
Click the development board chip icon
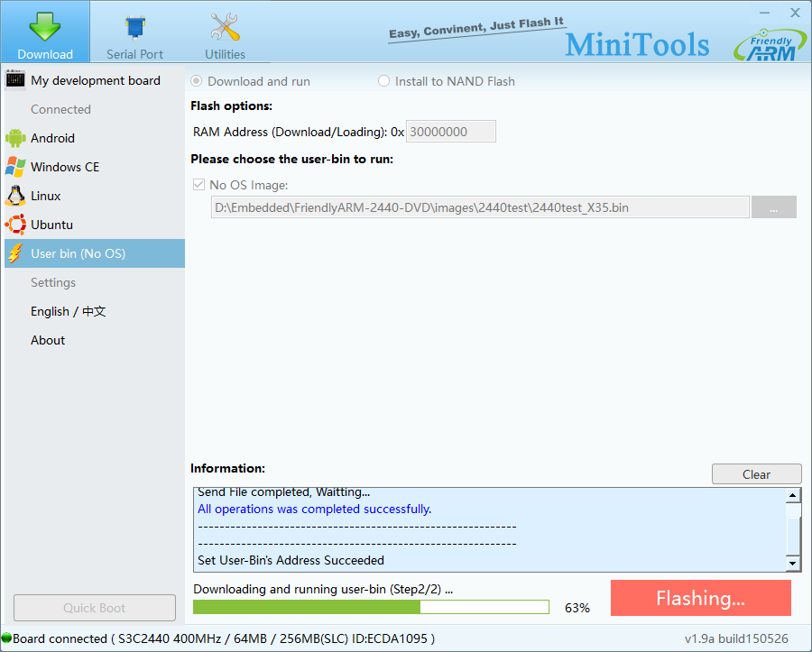(15, 80)
